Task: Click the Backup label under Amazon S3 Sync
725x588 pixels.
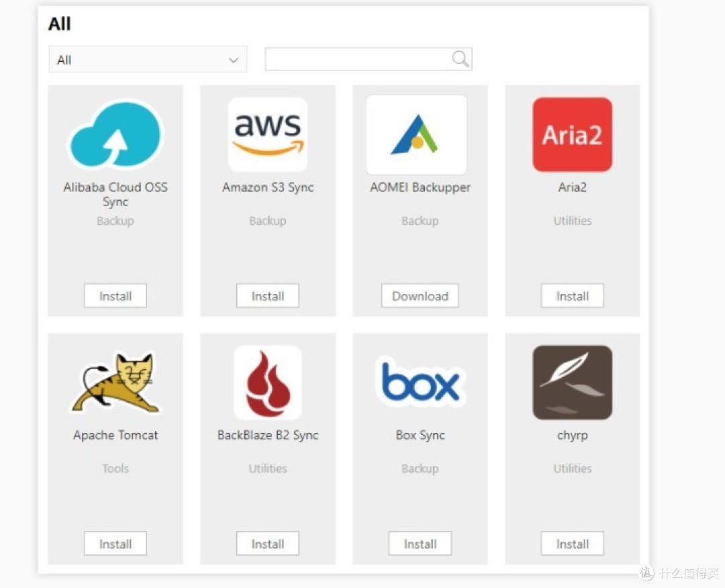Action: click(x=268, y=220)
